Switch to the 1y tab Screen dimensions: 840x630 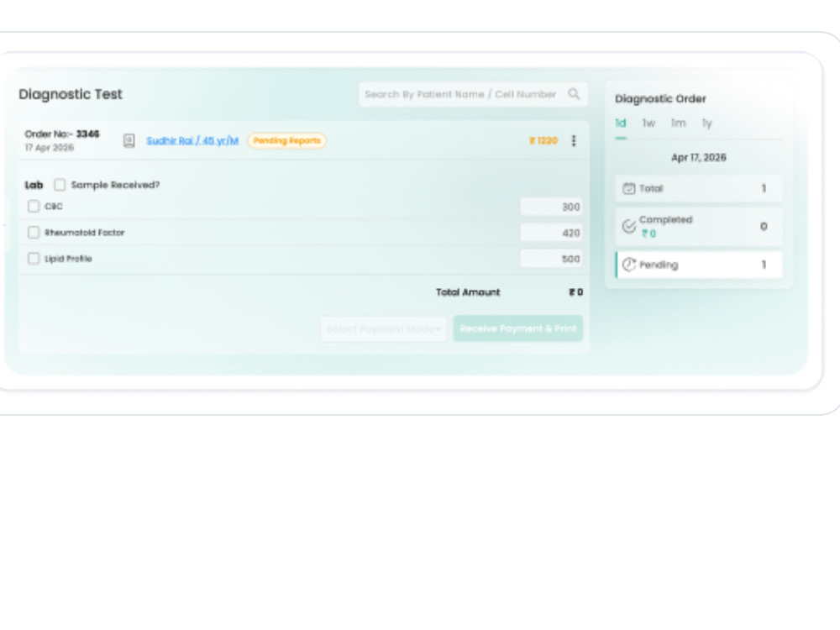tap(707, 123)
